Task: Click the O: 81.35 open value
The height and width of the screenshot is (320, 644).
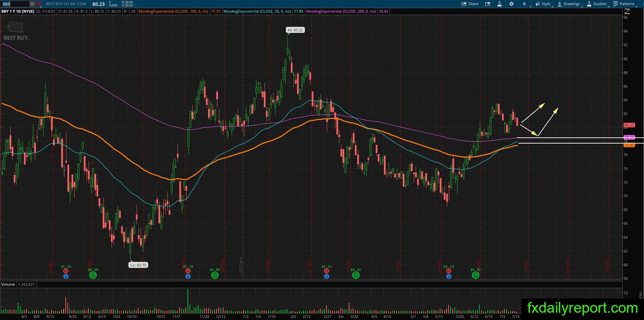Action: coord(65,11)
